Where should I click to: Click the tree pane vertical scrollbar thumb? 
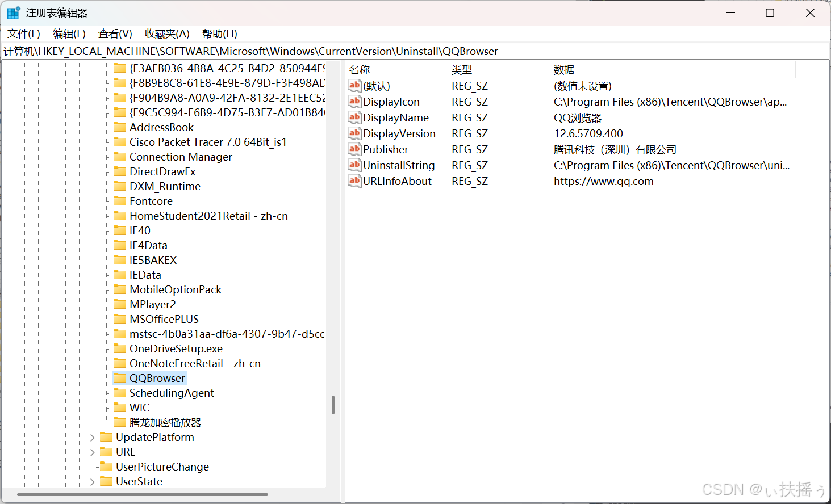tap(333, 405)
